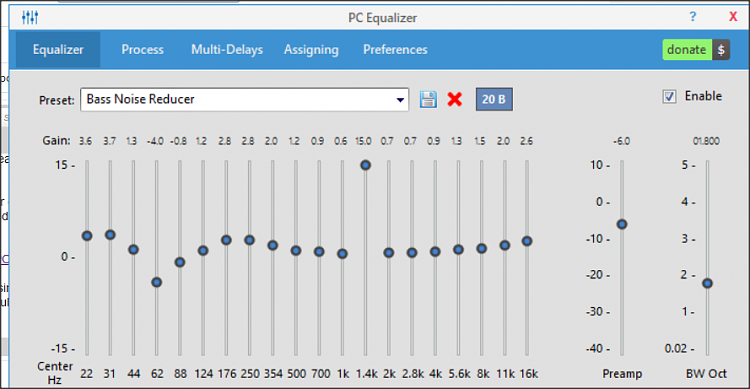Click the gain value -4.0
The image size is (750, 389).
tap(155, 141)
